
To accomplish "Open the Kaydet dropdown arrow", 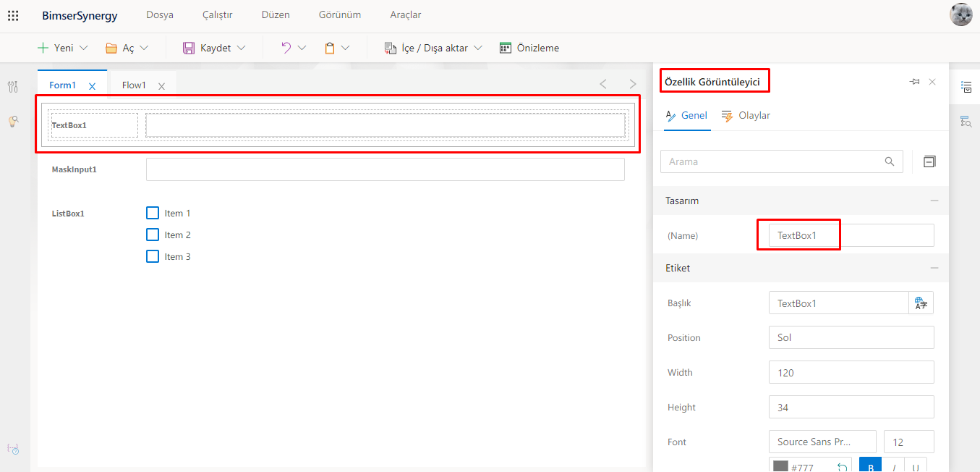I will tap(242, 48).
